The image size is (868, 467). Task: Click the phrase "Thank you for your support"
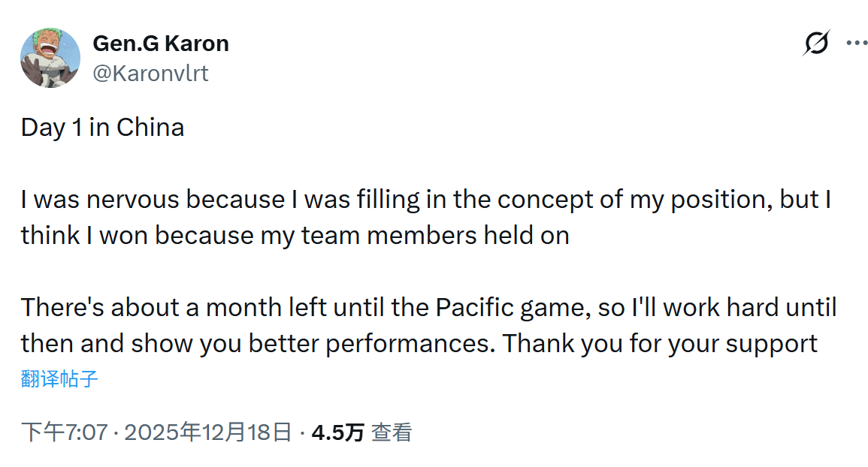coord(660,344)
